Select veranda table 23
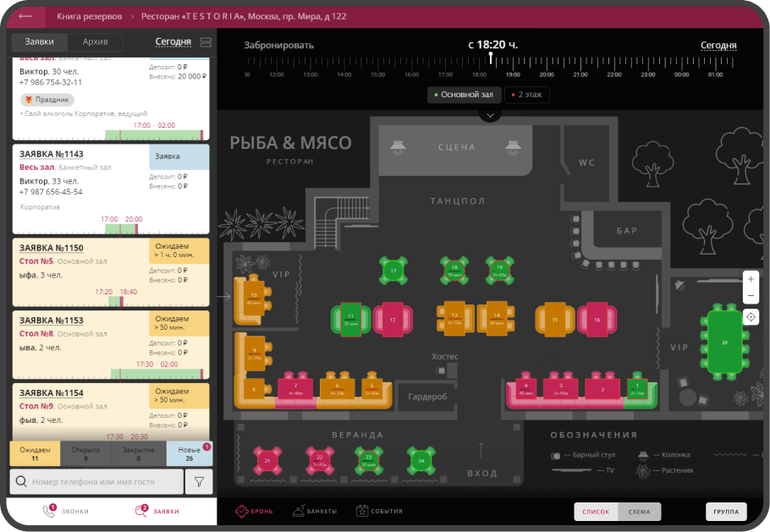The height and width of the screenshot is (532, 770). [369, 461]
